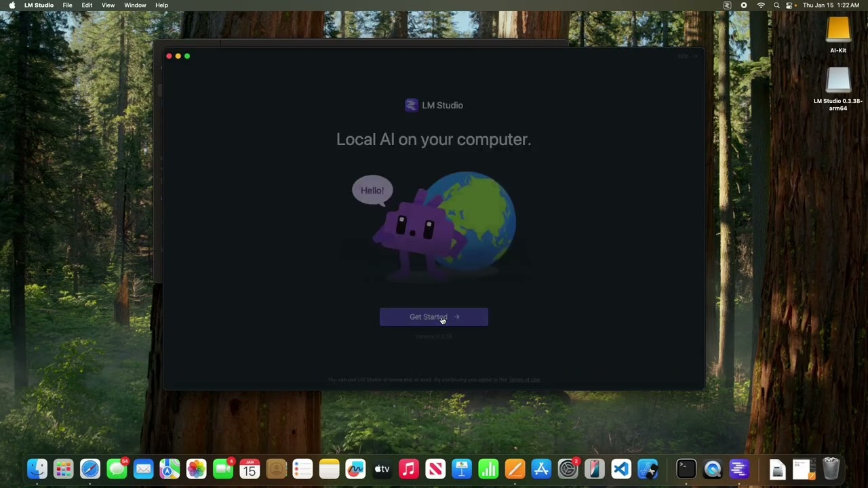This screenshot has width=868, height=488.
Task: Open the Trash in the Dock
Action: (x=831, y=469)
